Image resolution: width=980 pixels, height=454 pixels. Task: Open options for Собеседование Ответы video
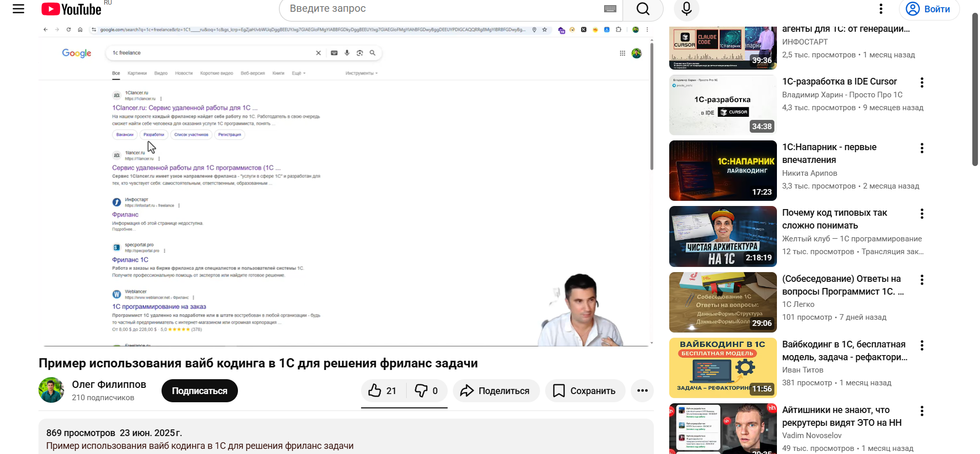(x=922, y=280)
